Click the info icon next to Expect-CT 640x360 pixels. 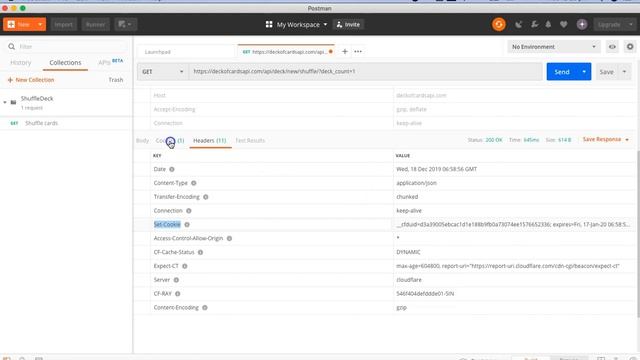pyautogui.click(x=185, y=266)
